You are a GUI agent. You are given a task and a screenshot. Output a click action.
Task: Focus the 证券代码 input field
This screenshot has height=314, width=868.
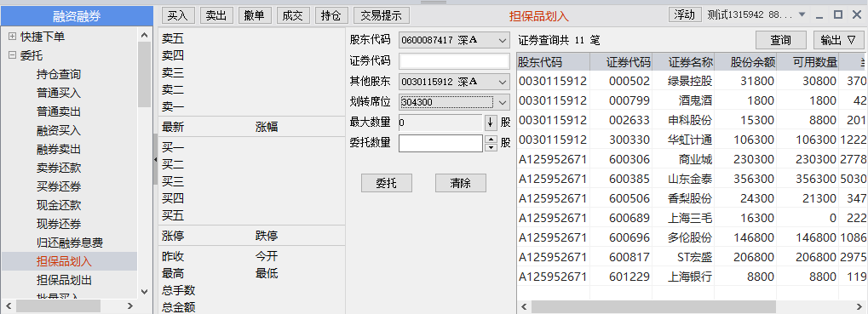coord(454,60)
